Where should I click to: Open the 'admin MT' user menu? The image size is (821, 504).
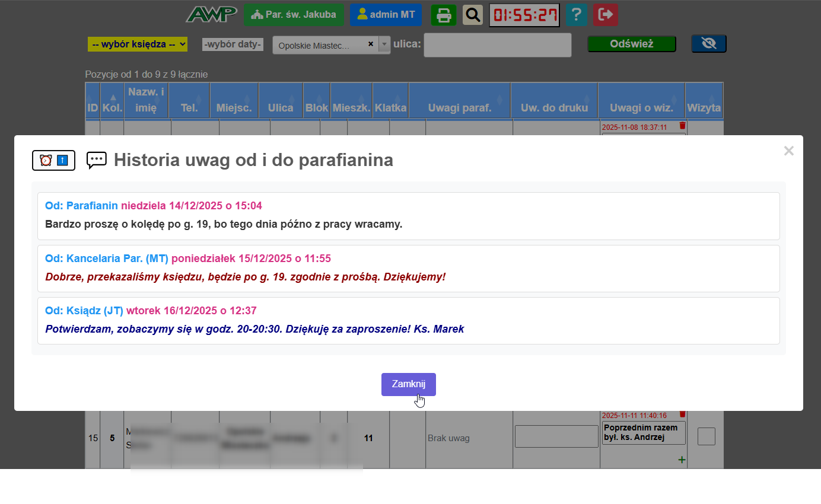(x=386, y=14)
